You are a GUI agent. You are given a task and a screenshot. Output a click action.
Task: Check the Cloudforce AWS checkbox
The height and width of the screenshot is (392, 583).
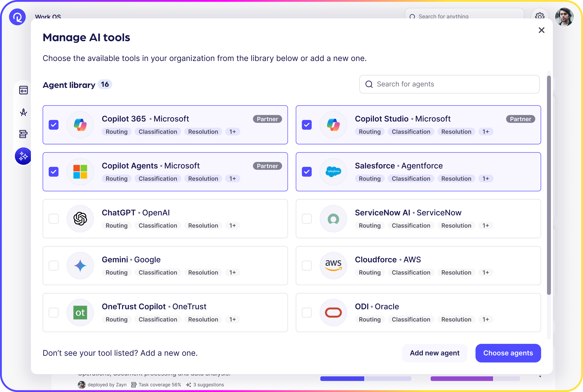pos(307,266)
